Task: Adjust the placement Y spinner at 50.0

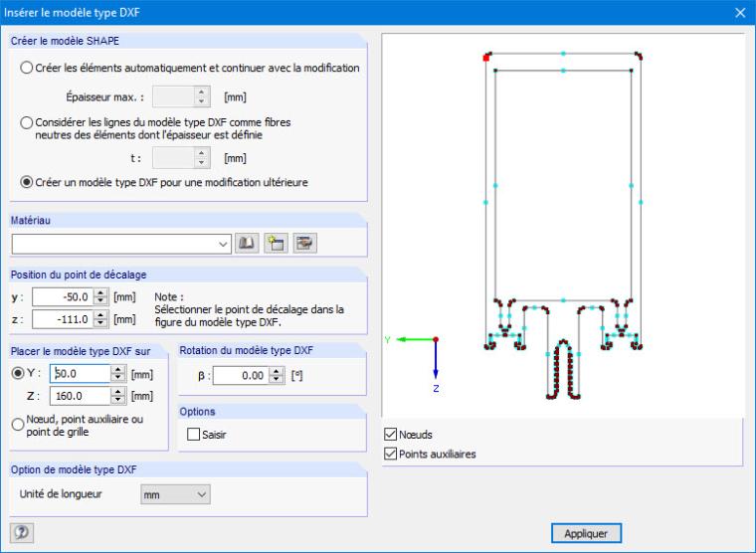Action: point(118,374)
